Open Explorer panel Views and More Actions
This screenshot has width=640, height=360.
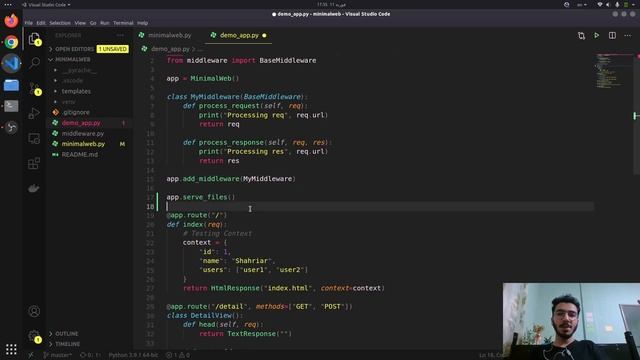120,36
